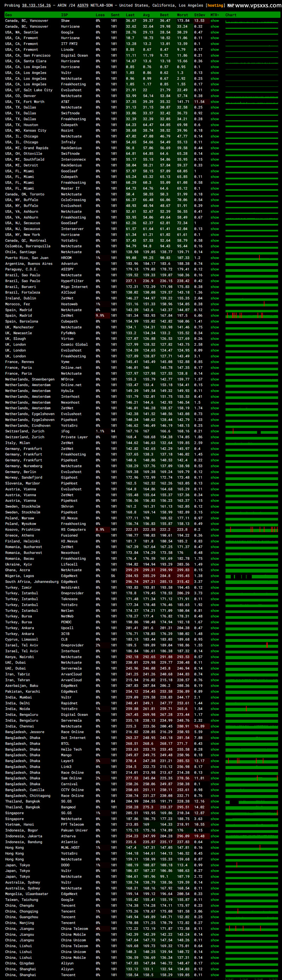Open the chart of Bangladesh Dhaka Layer3 row
The height and width of the screenshot is (980, 282).
(x=252, y=761)
